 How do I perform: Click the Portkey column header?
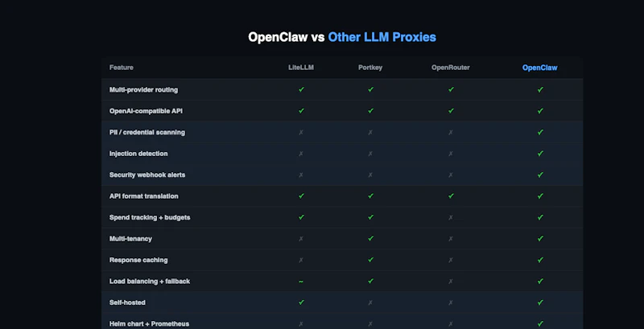click(x=370, y=68)
